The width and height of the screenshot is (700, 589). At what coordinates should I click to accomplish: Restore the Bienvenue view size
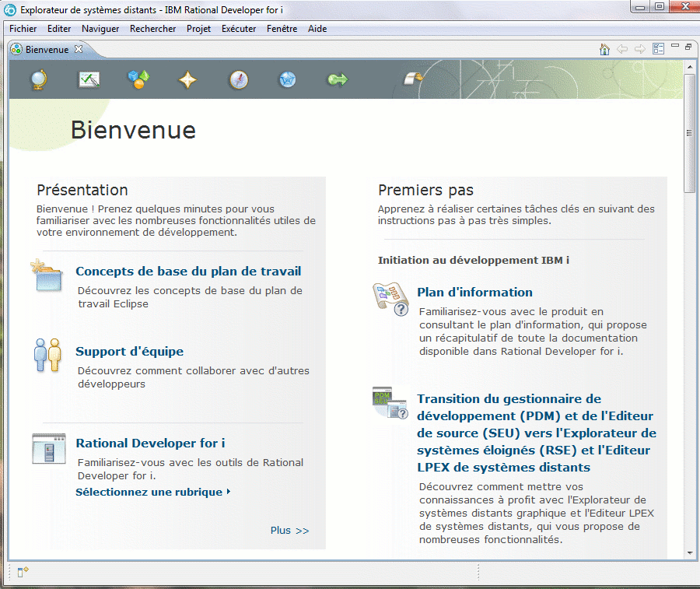coord(688,47)
